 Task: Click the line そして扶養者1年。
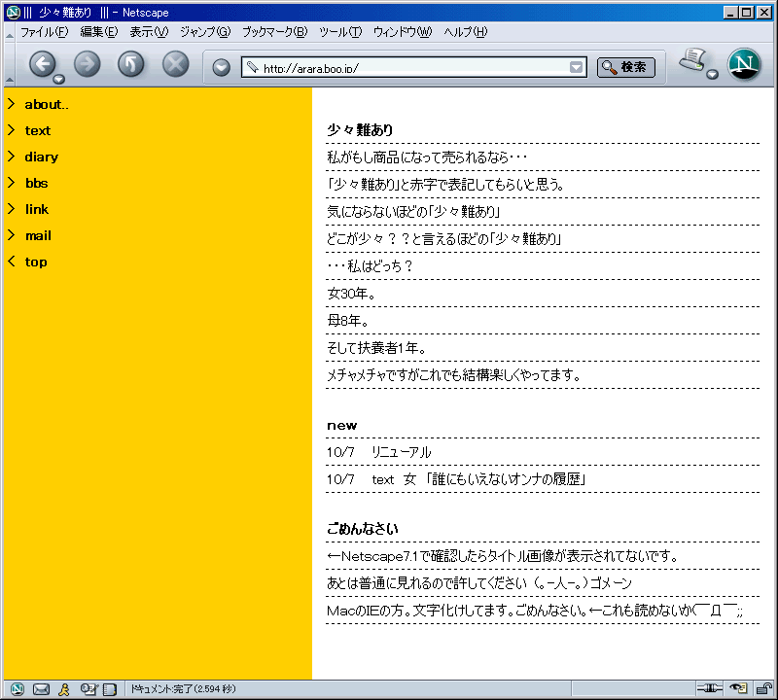point(376,348)
